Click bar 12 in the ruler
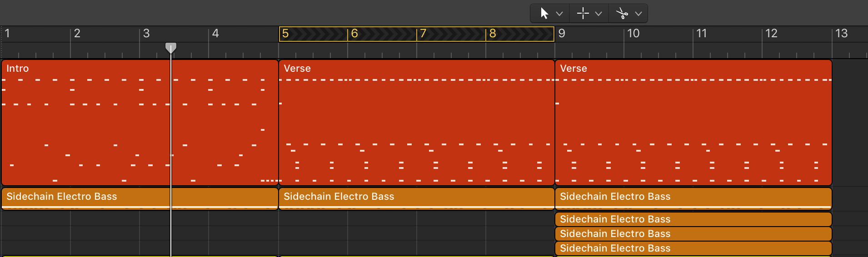This screenshot has height=257, width=868. coord(771,34)
